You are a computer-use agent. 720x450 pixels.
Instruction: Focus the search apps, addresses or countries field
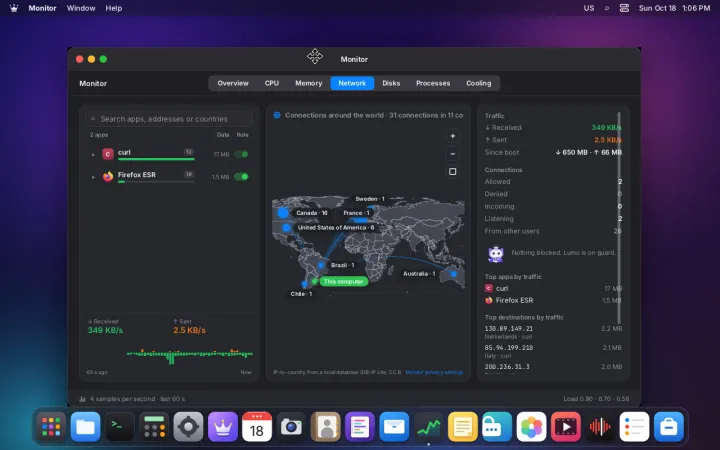169,119
